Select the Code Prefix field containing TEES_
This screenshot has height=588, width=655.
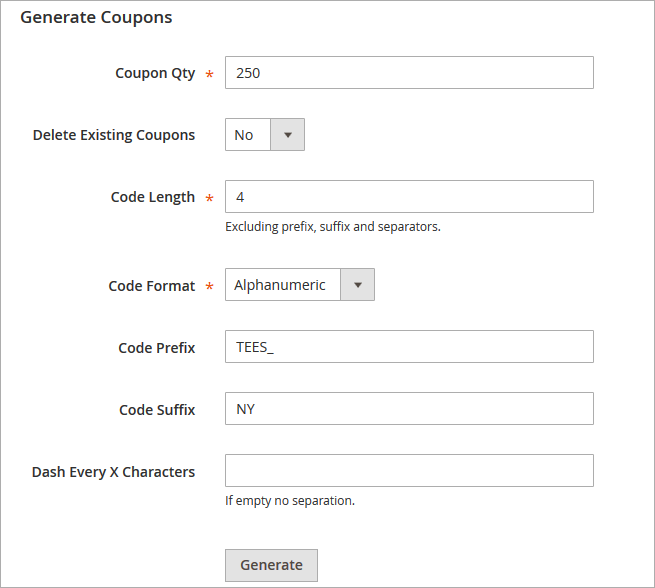pos(409,347)
